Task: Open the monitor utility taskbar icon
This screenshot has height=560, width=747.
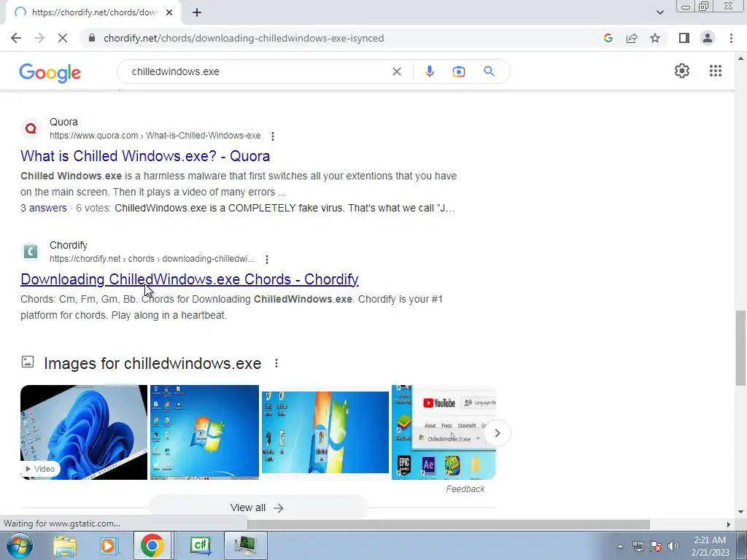Action: 246,545
